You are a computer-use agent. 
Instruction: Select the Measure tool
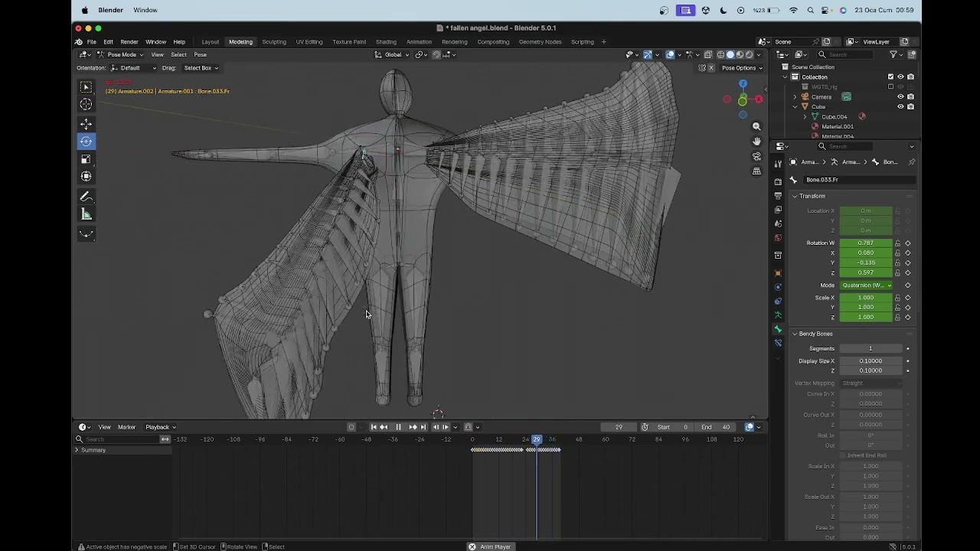click(x=86, y=215)
